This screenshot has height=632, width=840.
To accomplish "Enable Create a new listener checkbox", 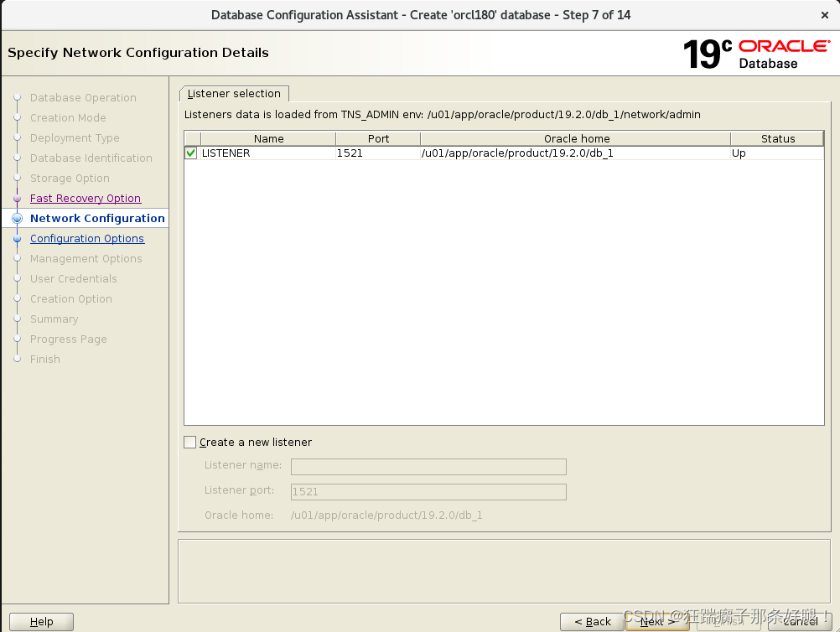I will tap(189, 442).
